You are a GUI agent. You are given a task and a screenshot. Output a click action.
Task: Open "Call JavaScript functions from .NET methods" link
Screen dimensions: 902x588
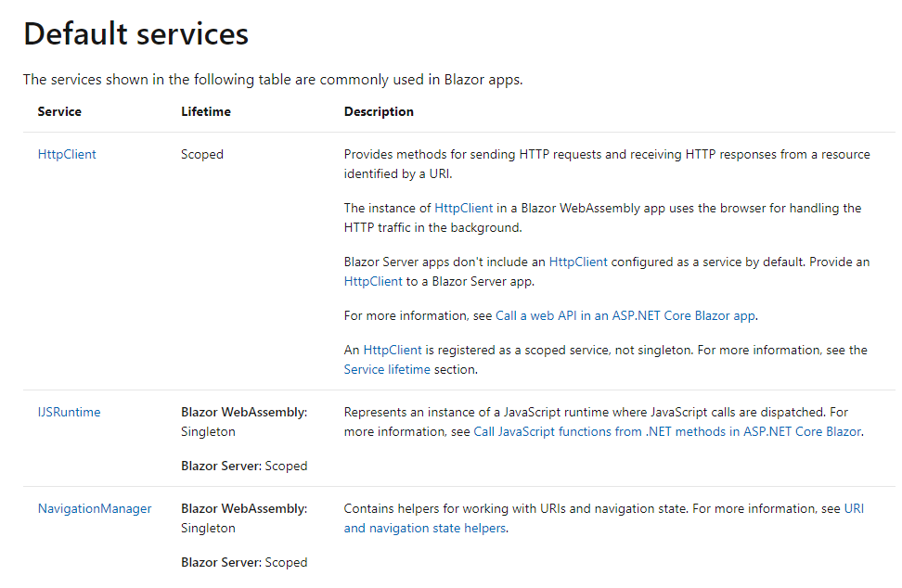pyautogui.click(x=667, y=431)
